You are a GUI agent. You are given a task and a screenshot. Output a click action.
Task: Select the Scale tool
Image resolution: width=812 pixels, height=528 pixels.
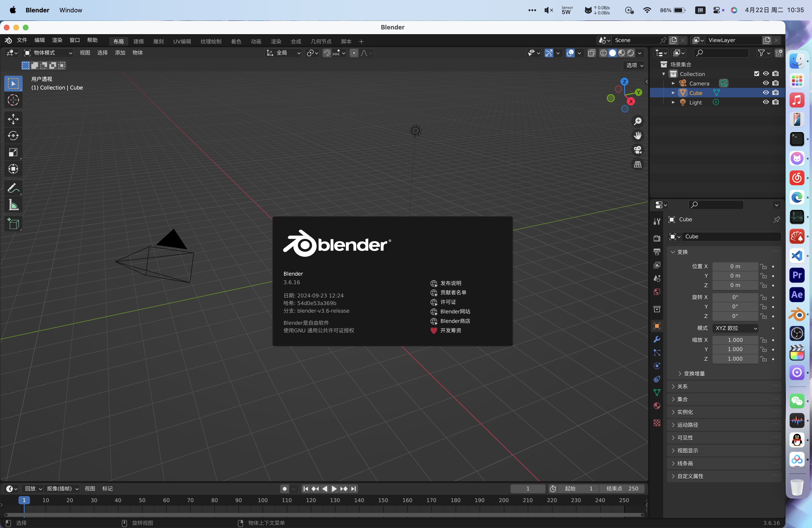point(13,152)
